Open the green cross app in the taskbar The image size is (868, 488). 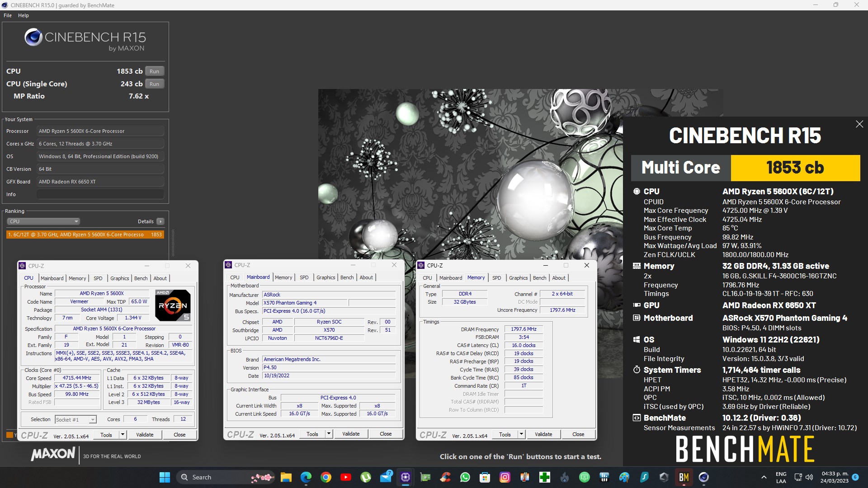coord(545,477)
